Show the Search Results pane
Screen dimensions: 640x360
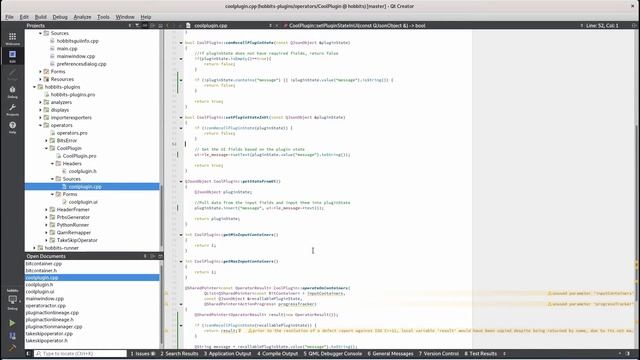179,353
